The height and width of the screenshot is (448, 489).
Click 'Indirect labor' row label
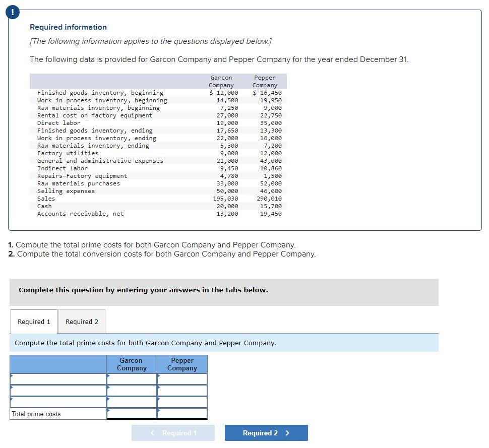(63, 168)
